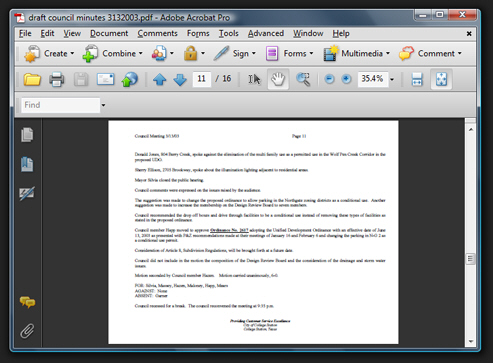Expand the Secure padlock dropdown arrow
This screenshot has width=493, height=363.
(x=203, y=53)
